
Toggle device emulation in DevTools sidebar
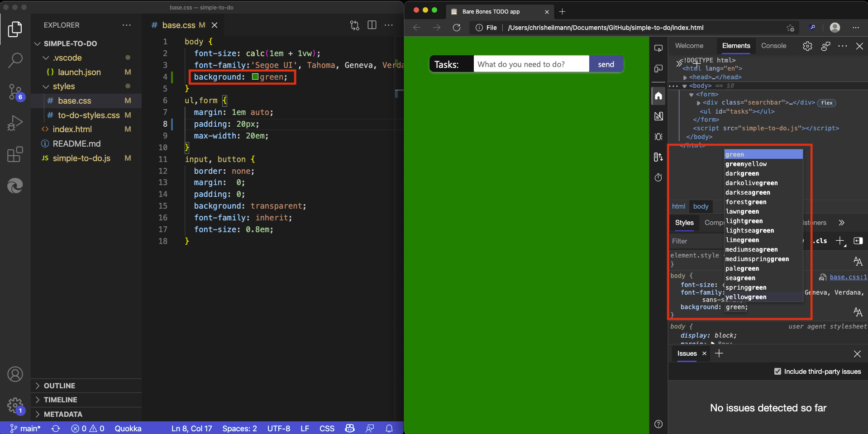coord(658,69)
